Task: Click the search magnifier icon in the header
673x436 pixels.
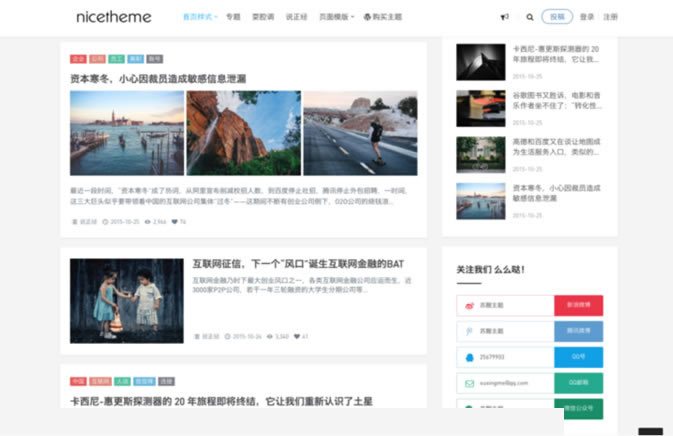Action: 530,17
